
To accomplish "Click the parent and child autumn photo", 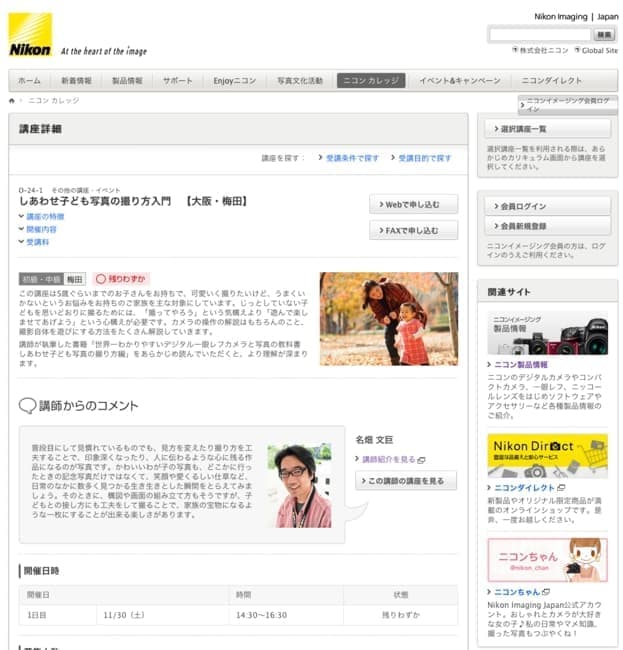I will pos(388,318).
